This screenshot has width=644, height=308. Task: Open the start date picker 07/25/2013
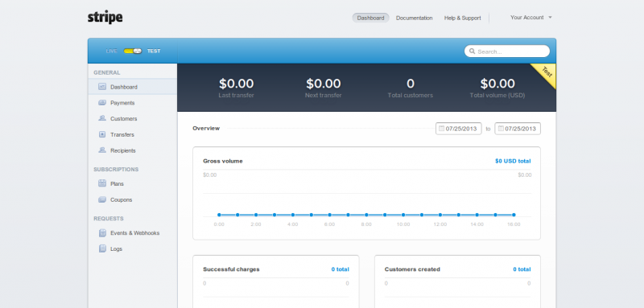coord(458,129)
